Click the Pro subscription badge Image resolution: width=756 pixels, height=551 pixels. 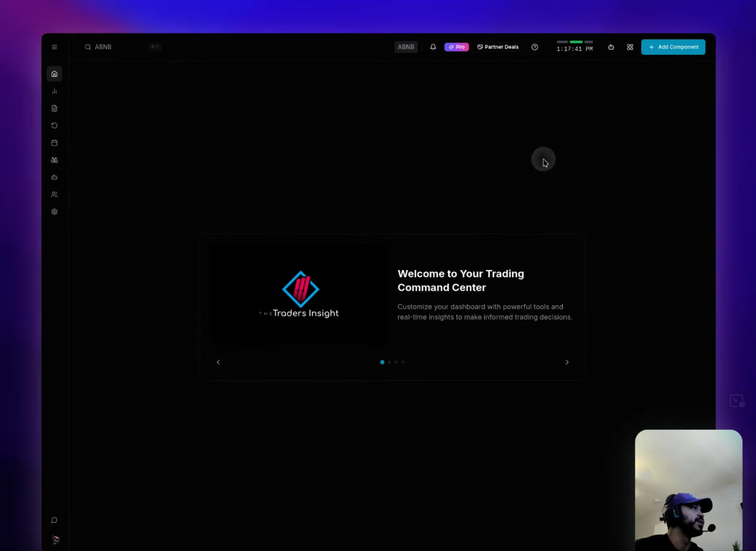457,46
